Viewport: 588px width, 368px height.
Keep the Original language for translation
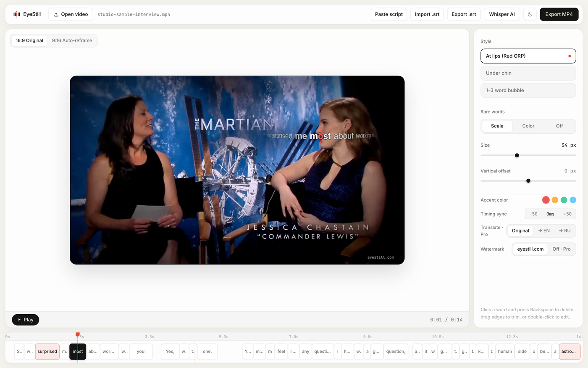(520, 231)
